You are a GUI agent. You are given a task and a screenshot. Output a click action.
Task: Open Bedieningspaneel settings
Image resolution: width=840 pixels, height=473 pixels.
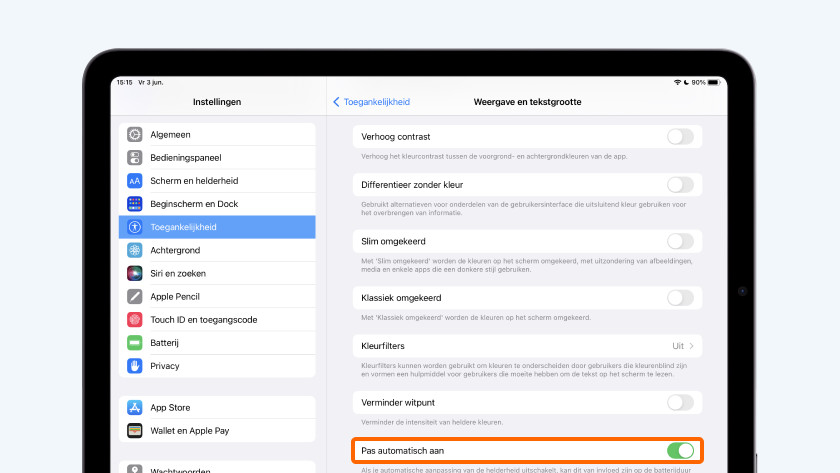point(217,157)
